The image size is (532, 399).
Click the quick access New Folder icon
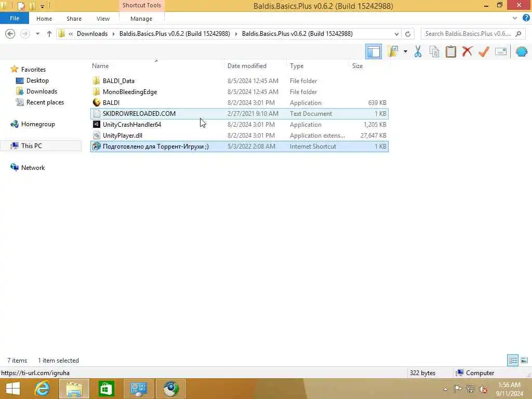(33, 6)
